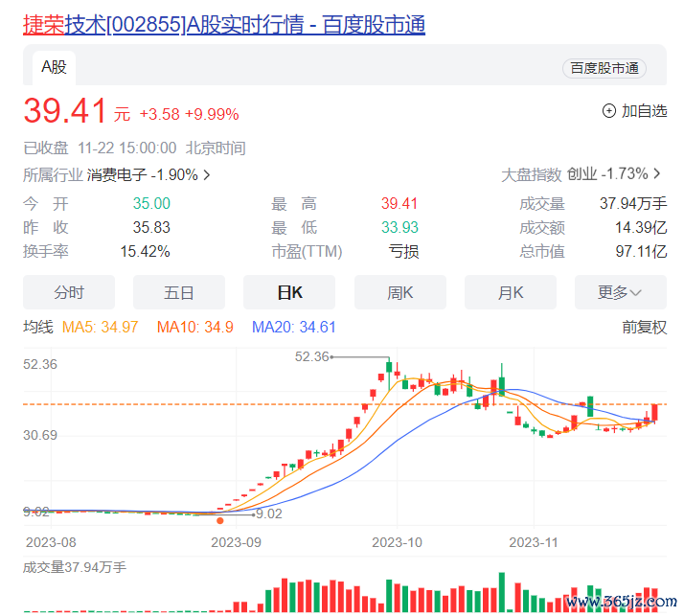Select the A股 tab
684x616 pixels.
54,68
